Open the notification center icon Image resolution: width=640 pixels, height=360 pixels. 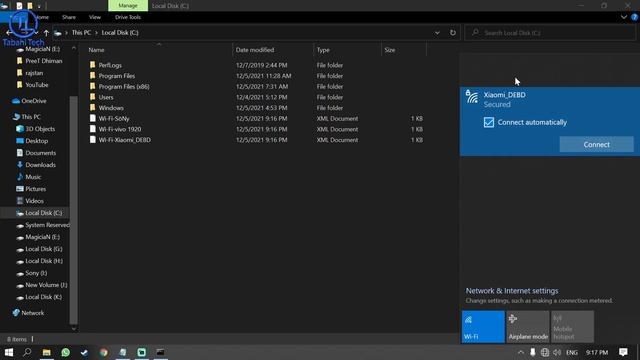[623, 352]
